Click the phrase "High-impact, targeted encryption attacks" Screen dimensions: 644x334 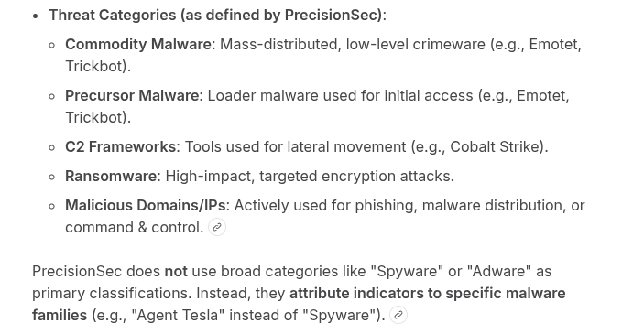(309, 176)
